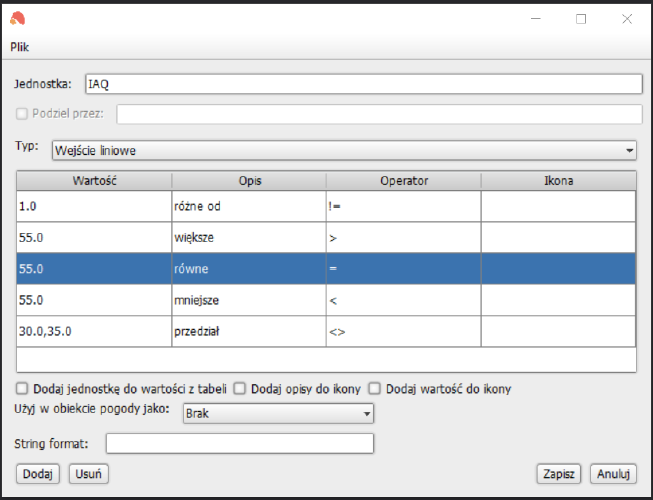Click the Operator column header
Image resolution: width=653 pixels, height=500 pixels.
click(x=404, y=181)
